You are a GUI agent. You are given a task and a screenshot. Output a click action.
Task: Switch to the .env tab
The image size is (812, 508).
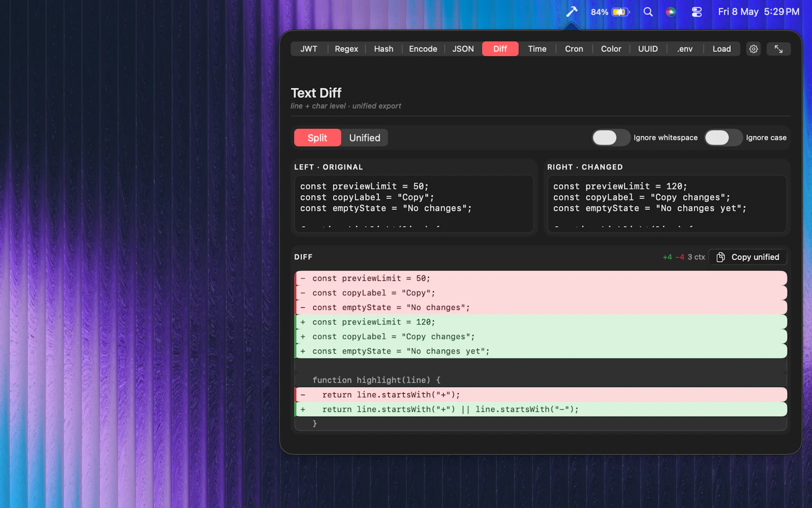click(x=685, y=49)
